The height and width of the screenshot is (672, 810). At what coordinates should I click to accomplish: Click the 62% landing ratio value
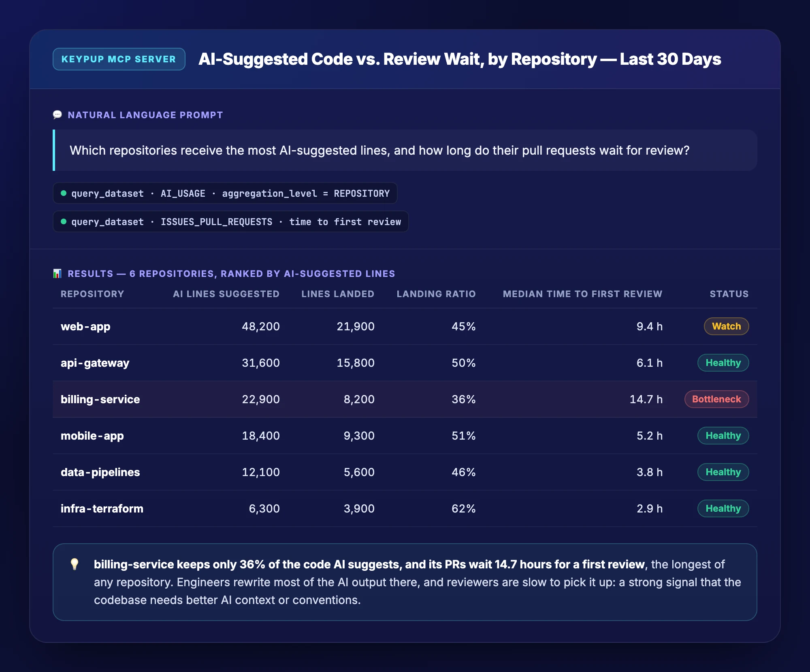[464, 508]
